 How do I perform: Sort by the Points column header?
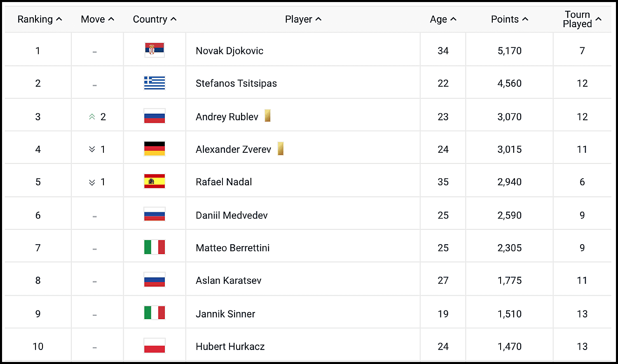point(510,19)
